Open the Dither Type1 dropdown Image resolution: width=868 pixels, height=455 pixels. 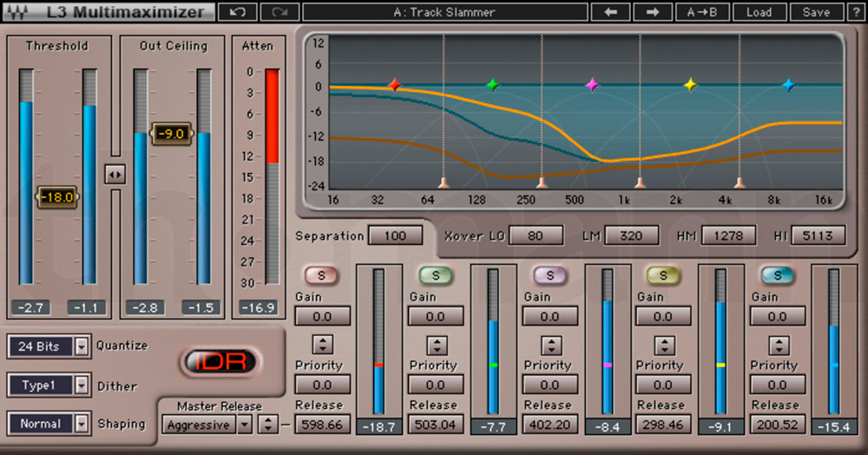tap(82, 385)
